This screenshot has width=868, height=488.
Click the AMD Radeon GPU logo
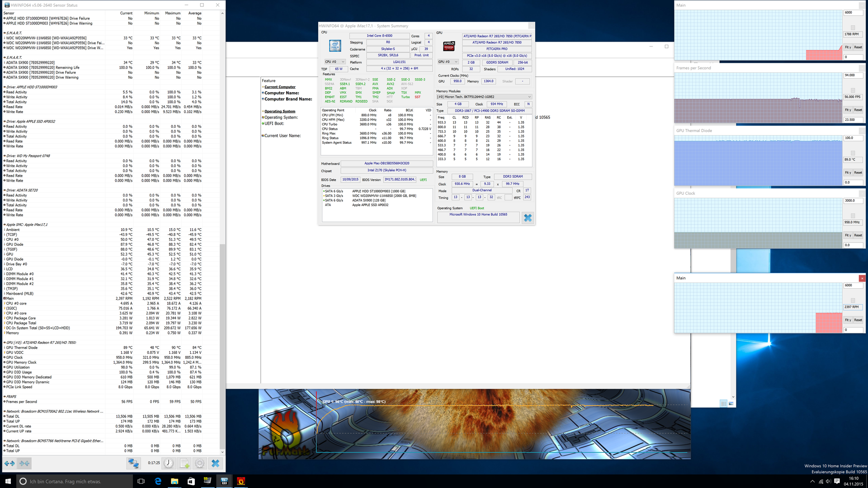tap(449, 46)
